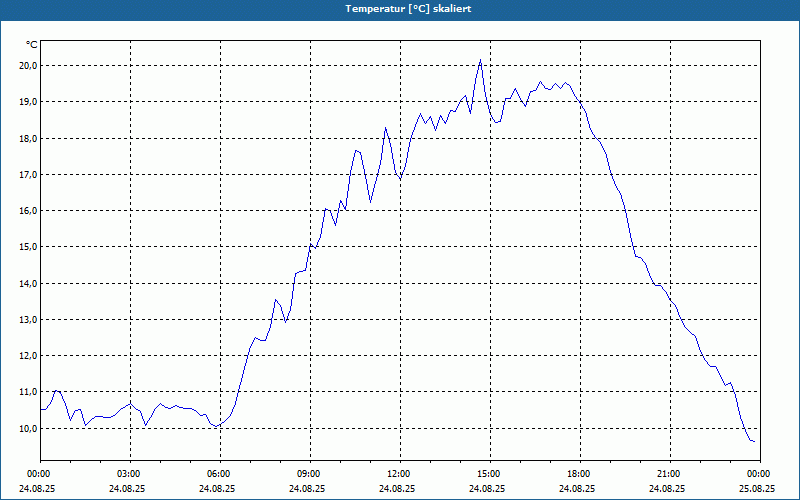Click the 12:00 time label
The height and width of the screenshot is (500, 800).
397,474
